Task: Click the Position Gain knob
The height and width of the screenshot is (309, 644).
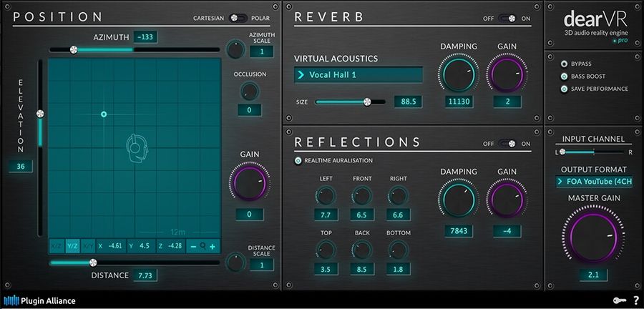Action: tap(250, 182)
